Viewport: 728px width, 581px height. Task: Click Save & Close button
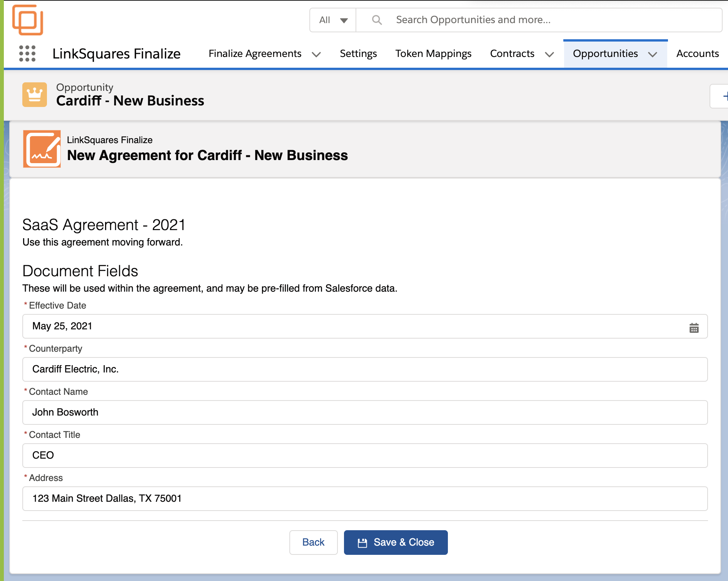pyautogui.click(x=396, y=543)
